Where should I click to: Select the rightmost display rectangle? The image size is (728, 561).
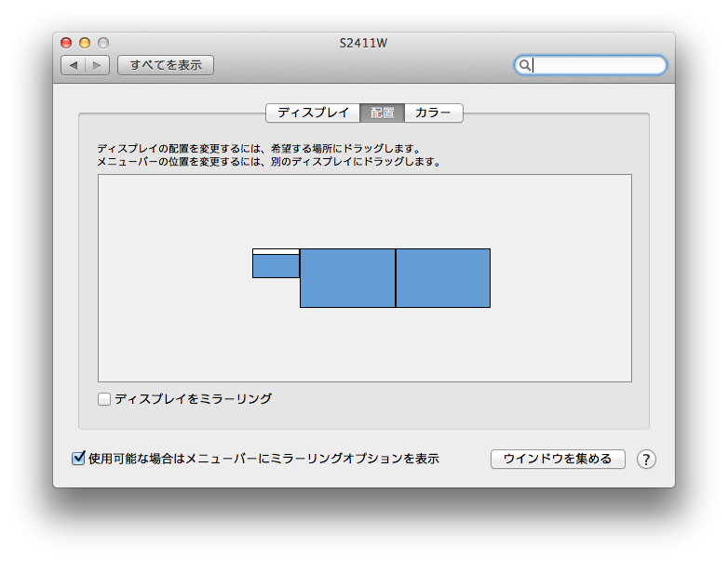click(443, 278)
